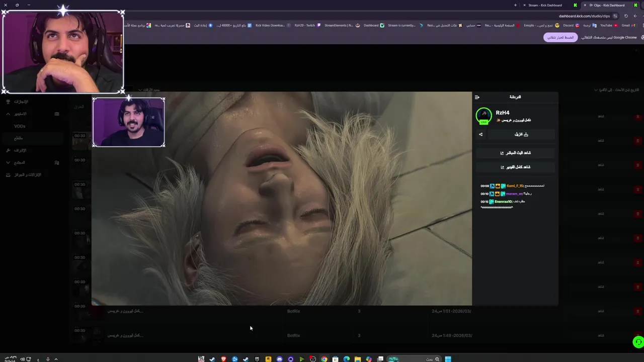The height and width of the screenshot is (362, 644).
Task: Show hidden system tray icons chevron
Action: pos(56,359)
